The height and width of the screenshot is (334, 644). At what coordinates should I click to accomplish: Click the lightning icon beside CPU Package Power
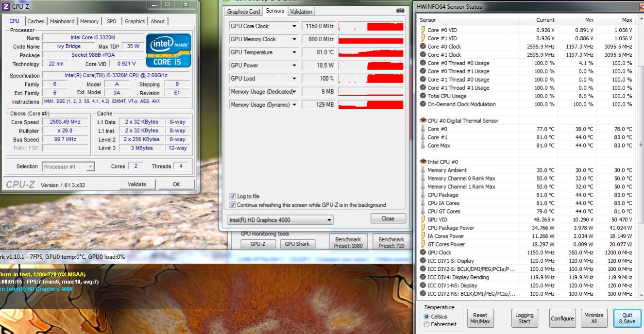click(x=423, y=228)
